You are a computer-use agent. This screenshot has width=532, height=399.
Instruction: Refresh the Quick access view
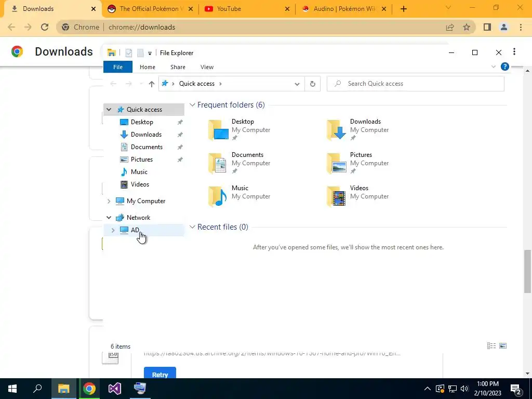point(312,84)
